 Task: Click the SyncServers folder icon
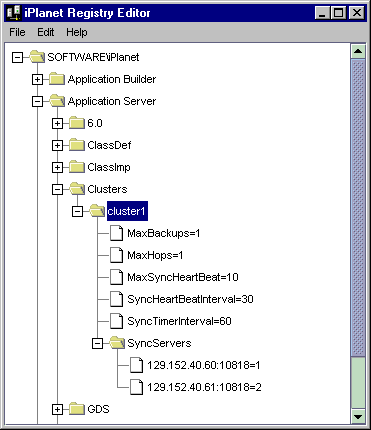pos(117,343)
